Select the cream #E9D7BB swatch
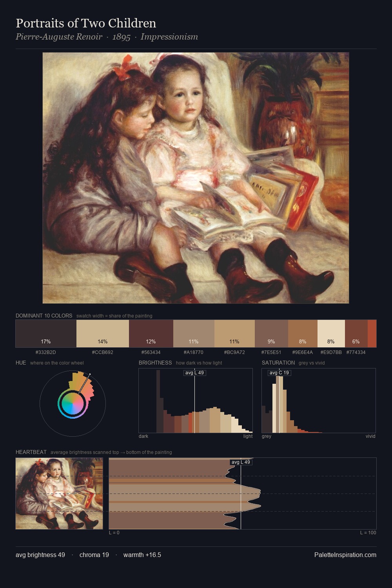This screenshot has width=392, height=588. pos(331,334)
